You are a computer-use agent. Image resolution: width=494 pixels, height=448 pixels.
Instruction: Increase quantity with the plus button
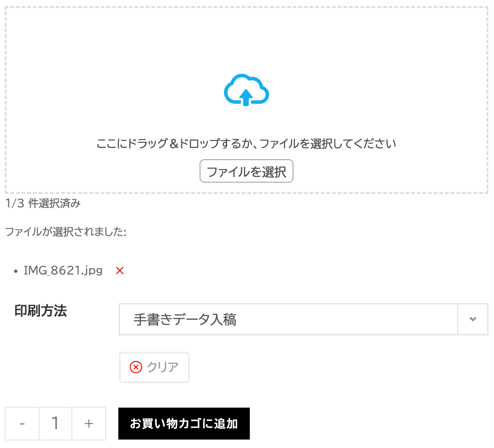(x=89, y=424)
